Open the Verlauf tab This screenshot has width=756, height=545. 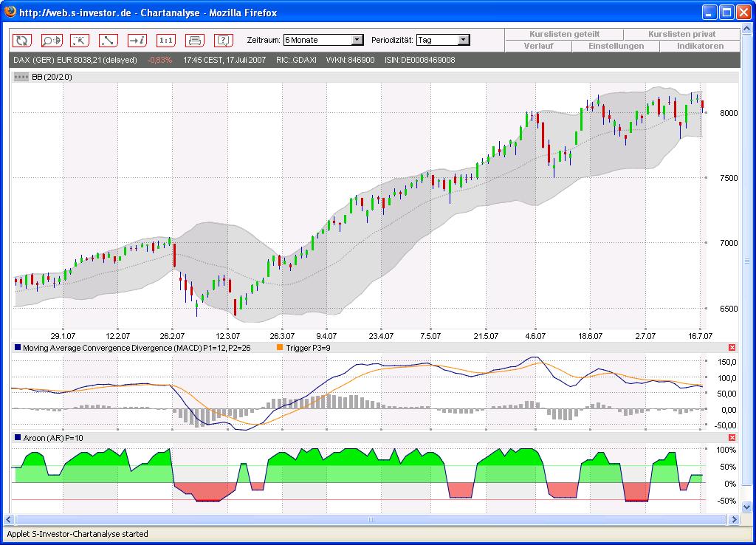[x=538, y=47]
